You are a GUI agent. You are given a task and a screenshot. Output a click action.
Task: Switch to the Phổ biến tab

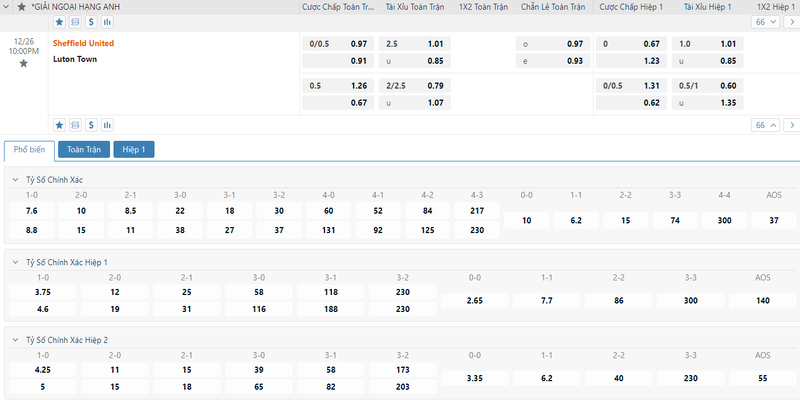click(29, 150)
